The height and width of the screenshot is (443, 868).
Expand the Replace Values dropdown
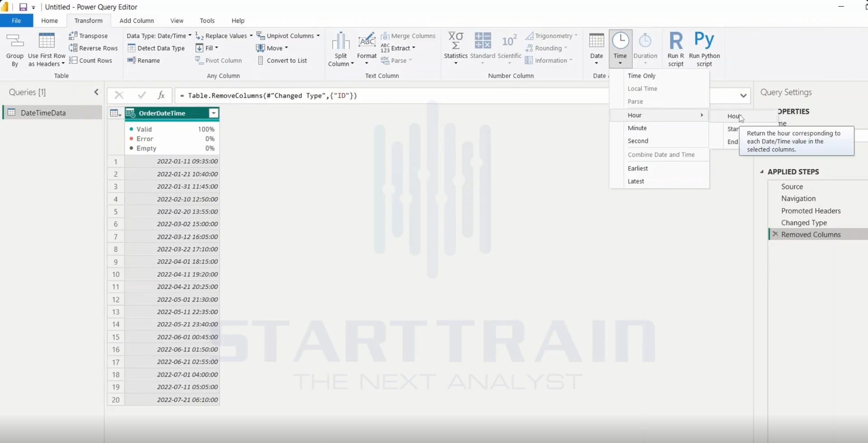[x=251, y=36]
